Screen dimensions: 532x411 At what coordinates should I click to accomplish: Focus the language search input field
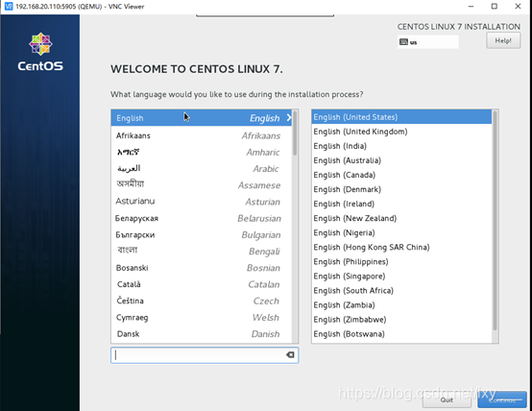[x=205, y=355]
